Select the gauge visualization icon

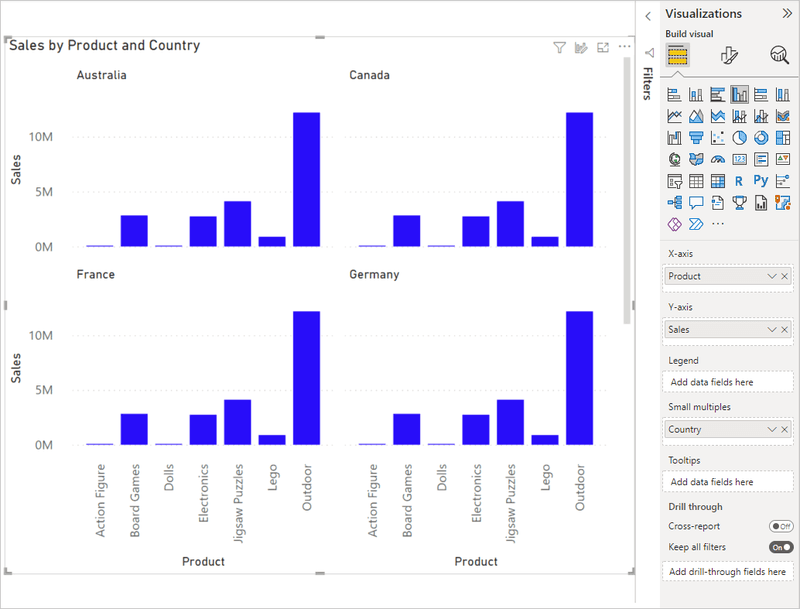(716, 159)
